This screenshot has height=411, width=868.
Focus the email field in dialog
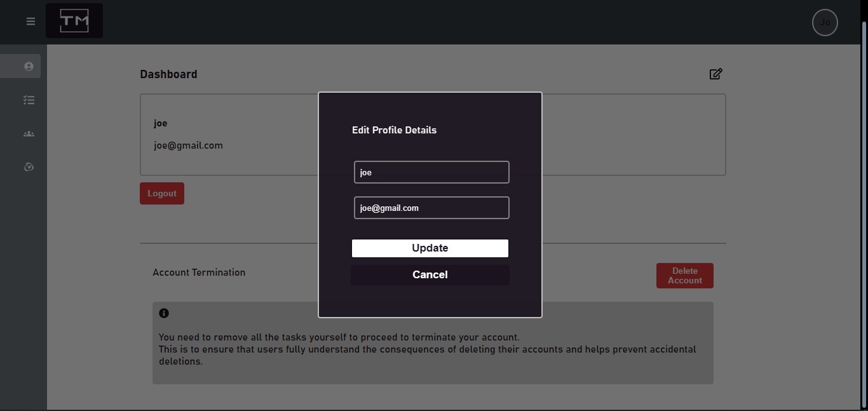point(431,208)
